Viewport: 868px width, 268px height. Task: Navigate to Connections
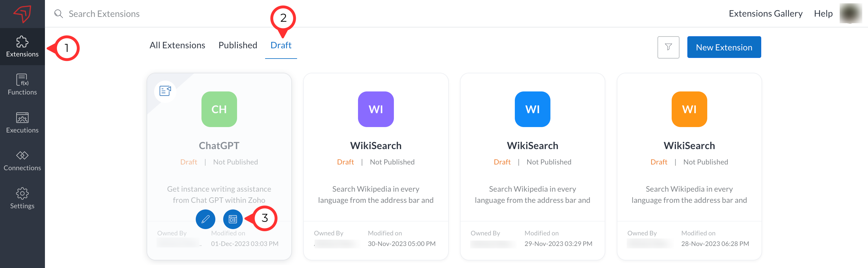pyautogui.click(x=22, y=161)
